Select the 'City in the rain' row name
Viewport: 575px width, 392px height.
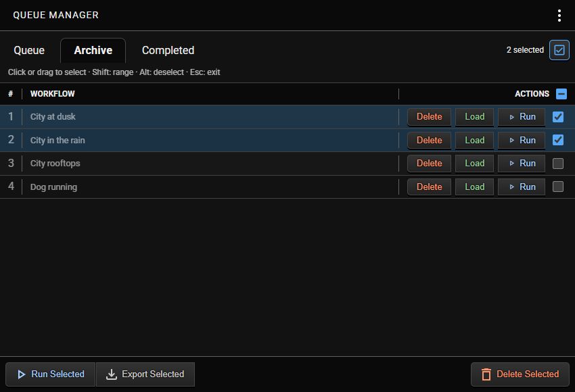click(57, 141)
